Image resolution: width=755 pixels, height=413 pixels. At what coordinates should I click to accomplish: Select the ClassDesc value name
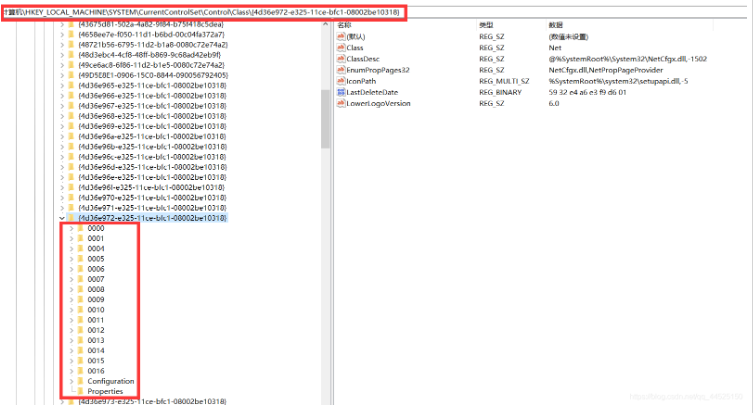coord(363,59)
